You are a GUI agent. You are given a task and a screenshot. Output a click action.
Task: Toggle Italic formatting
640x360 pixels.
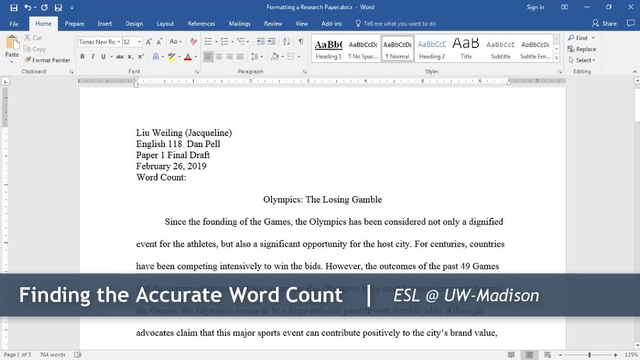coord(93,57)
